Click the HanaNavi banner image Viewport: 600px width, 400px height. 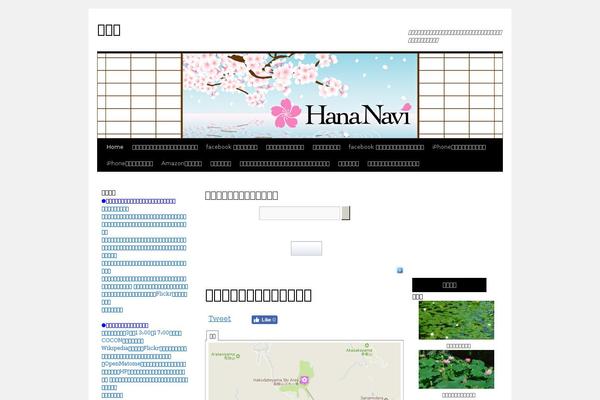point(300,95)
